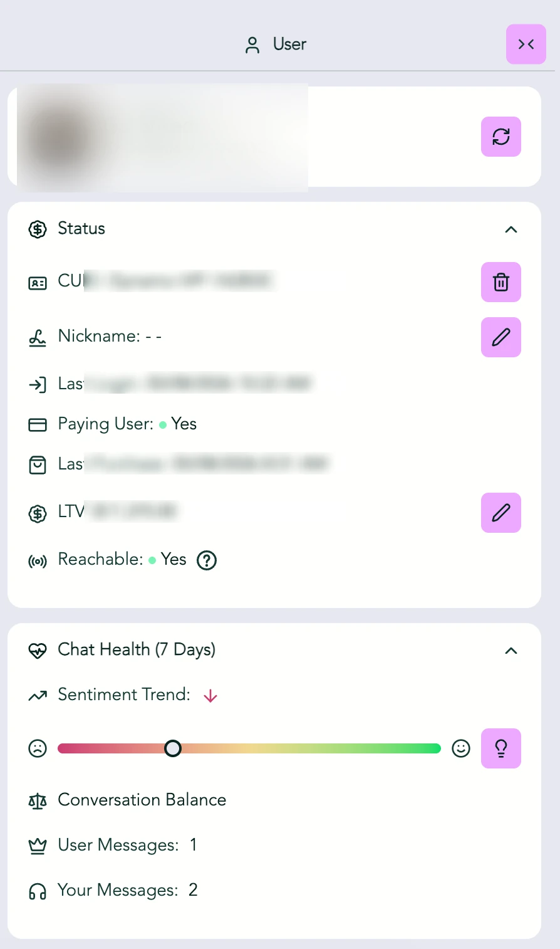Click the blurred user avatar
The height and width of the screenshot is (949, 560).
pos(63,137)
